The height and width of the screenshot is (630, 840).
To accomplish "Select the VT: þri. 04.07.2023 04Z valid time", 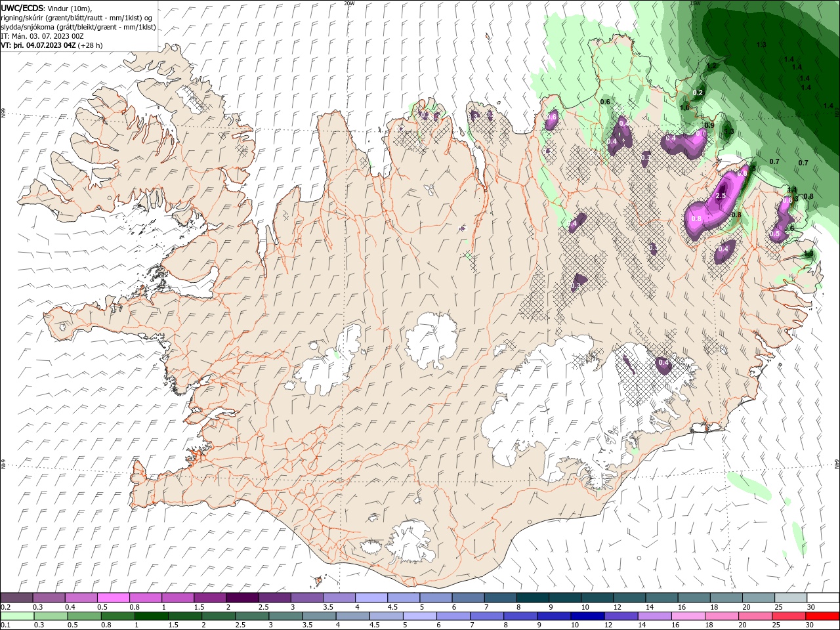I will click(x=39, y=45).
